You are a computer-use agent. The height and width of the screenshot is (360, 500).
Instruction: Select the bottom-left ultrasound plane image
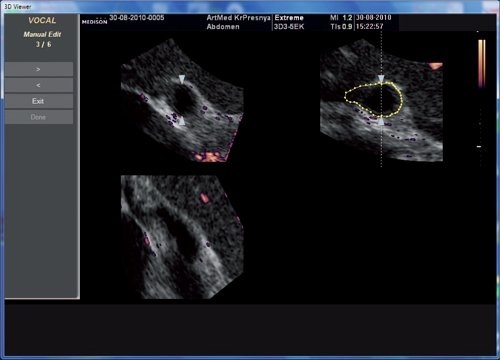click(x=182, y=237)
